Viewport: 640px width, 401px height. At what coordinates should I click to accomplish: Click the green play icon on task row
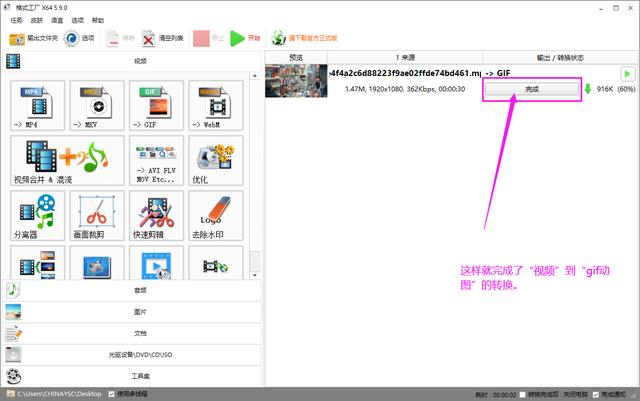[x=628, y=74]
